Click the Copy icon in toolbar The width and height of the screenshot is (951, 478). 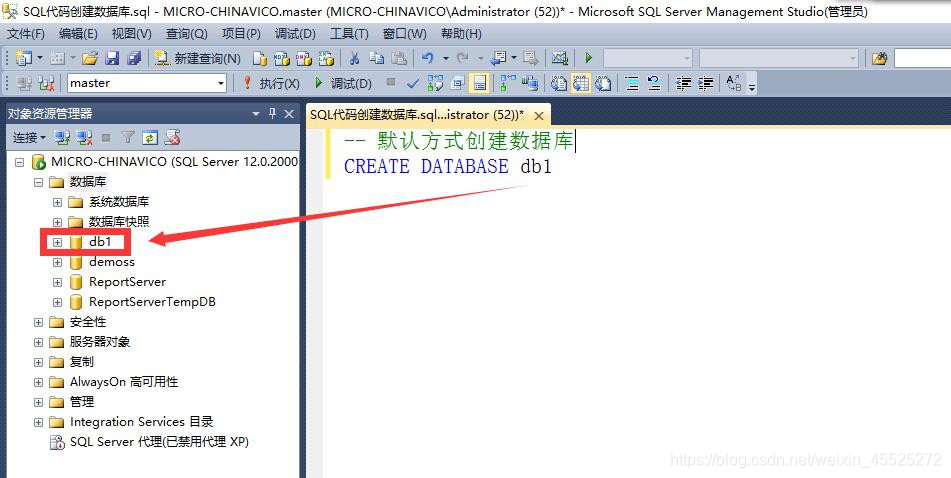tap(377, 58)
